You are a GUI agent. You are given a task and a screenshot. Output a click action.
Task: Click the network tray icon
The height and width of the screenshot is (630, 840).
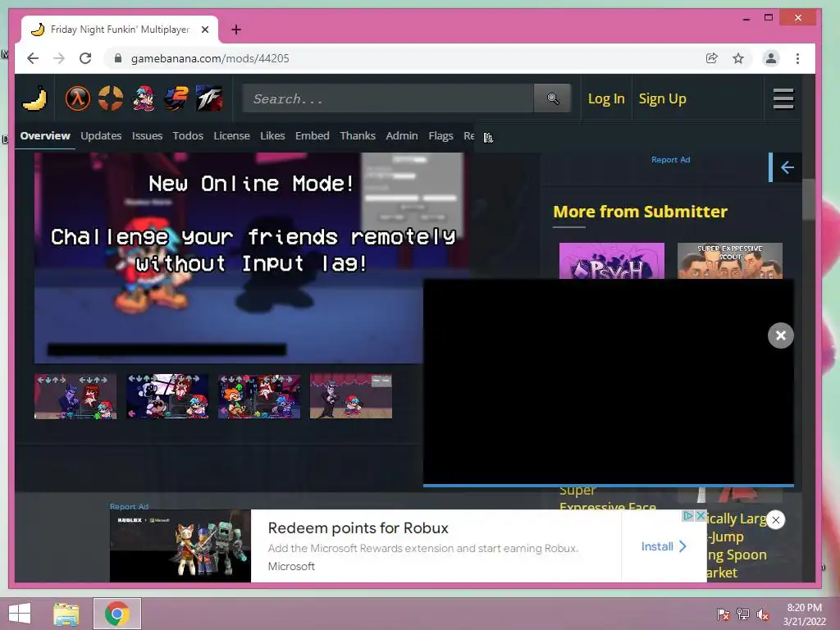743,614
